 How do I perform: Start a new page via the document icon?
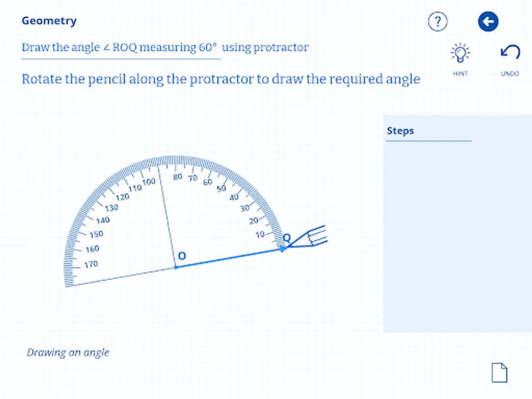point(499,373)
